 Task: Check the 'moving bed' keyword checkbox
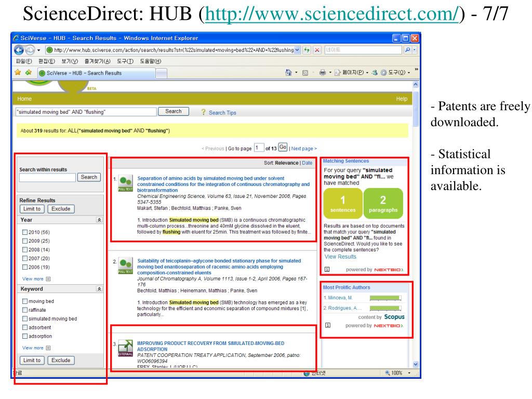[x=25, y=301]
